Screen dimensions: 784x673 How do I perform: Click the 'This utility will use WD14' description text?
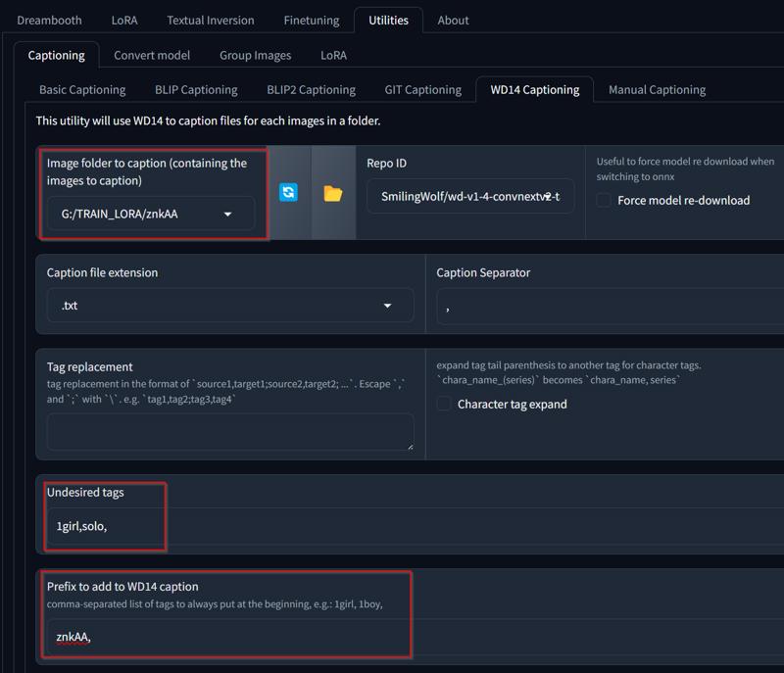(x=208, y=120)
